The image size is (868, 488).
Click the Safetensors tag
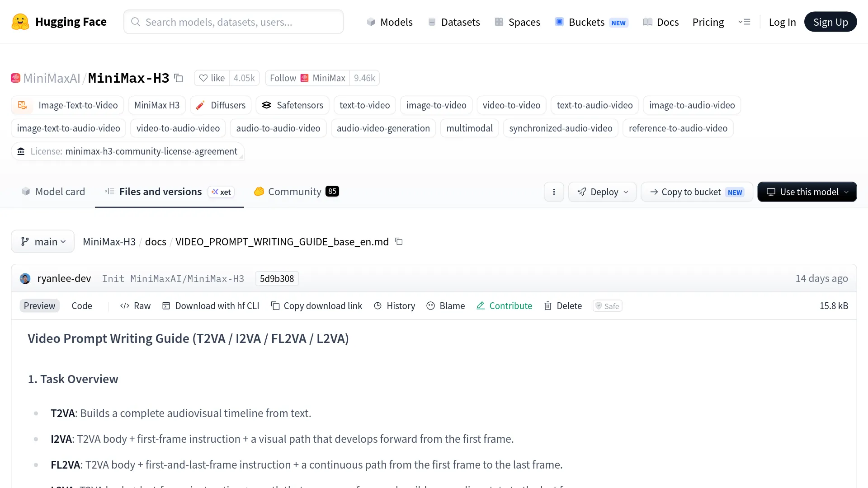293,105
